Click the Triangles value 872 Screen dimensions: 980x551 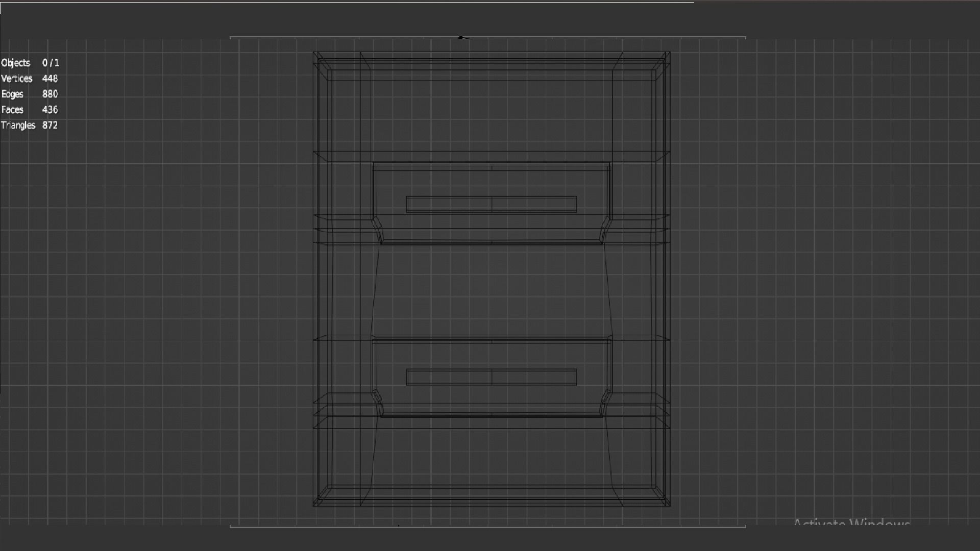click(50, 125)
